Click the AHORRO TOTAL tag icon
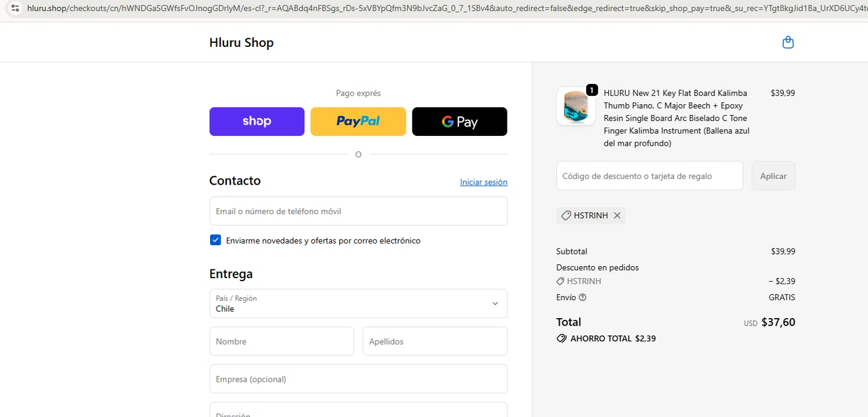868x417 pixels. pyautogui.click(x=561, y=338)
